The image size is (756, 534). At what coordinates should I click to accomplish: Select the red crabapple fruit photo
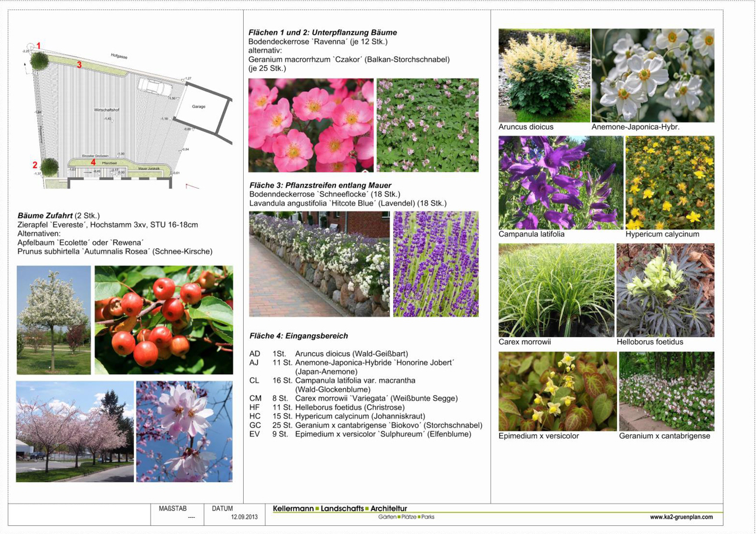[x=163, y=320]
